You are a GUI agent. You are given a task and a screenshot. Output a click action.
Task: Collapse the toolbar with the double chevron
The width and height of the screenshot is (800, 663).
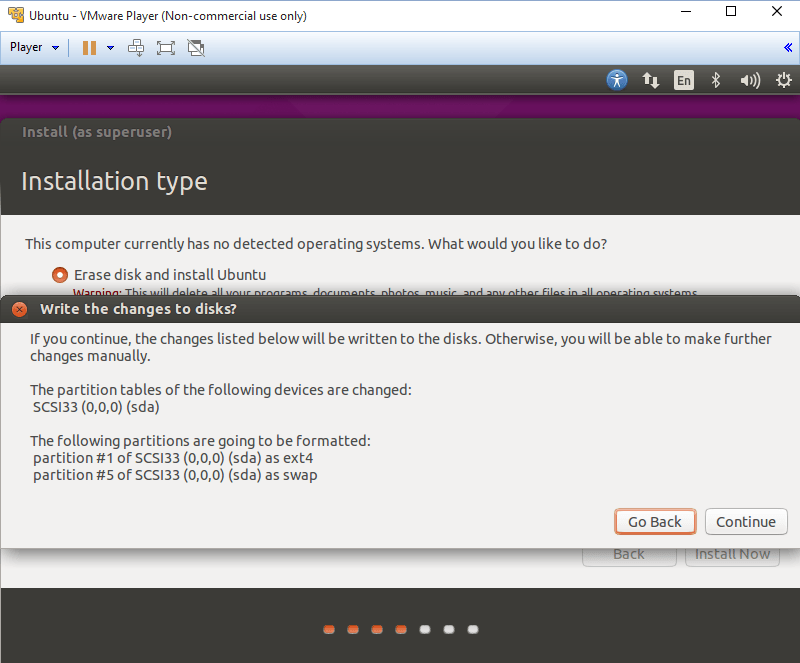point(788,47)
